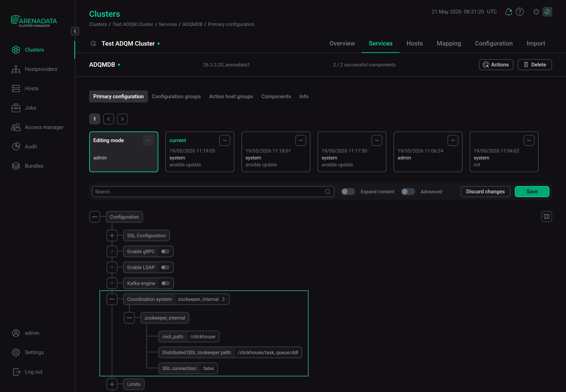Open Action host groups tab
This screenshot has width=566, height=392.
coord(231,96)
